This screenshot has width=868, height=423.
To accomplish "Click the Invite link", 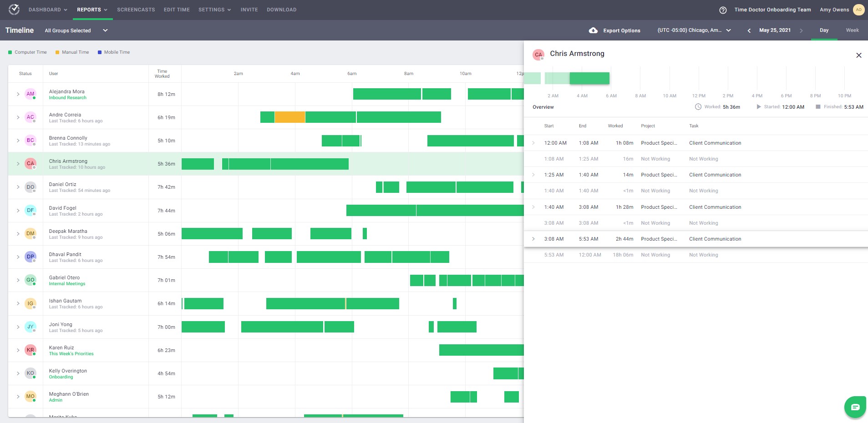I will [x=249, y=10].
